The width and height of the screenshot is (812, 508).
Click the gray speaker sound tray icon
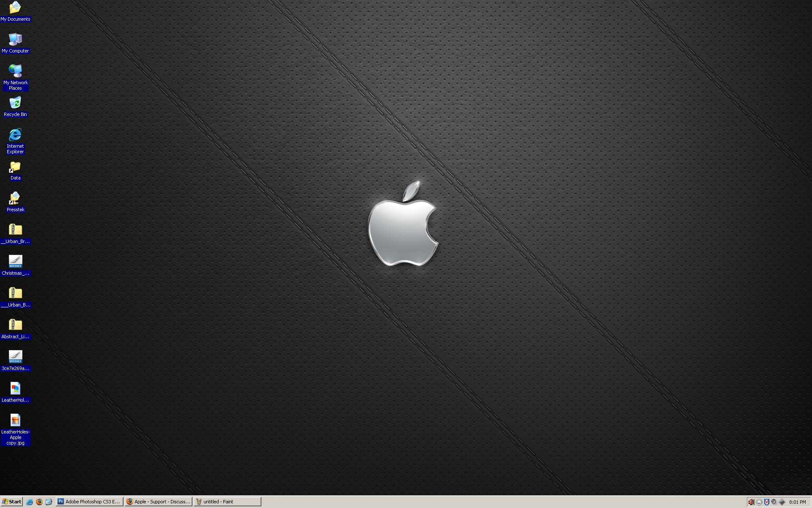point(774,502)
